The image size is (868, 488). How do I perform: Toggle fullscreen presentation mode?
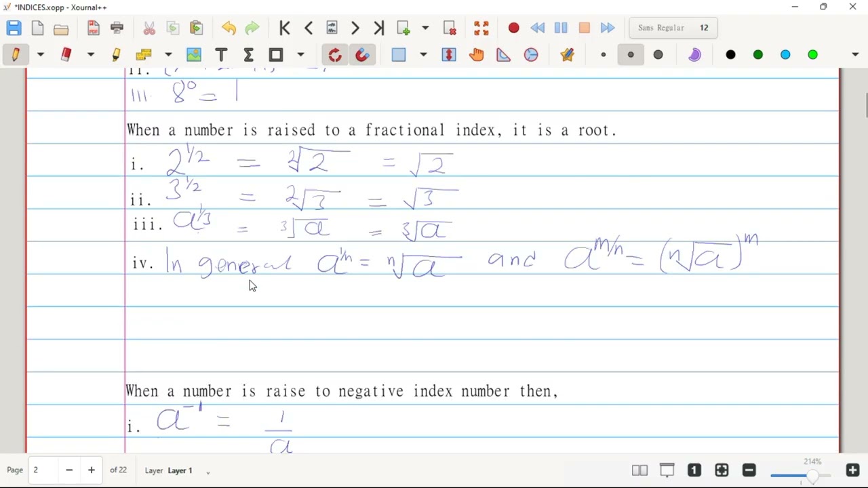tap(481, 28)
